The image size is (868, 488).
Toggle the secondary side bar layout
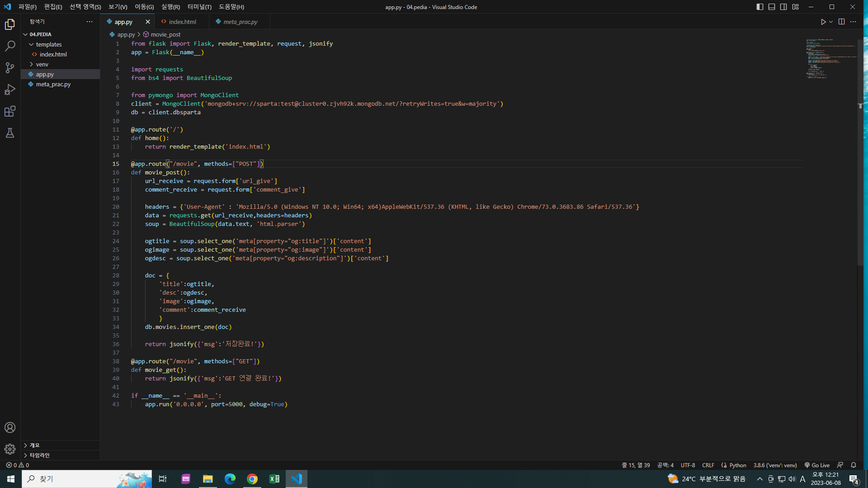point(783,7)
